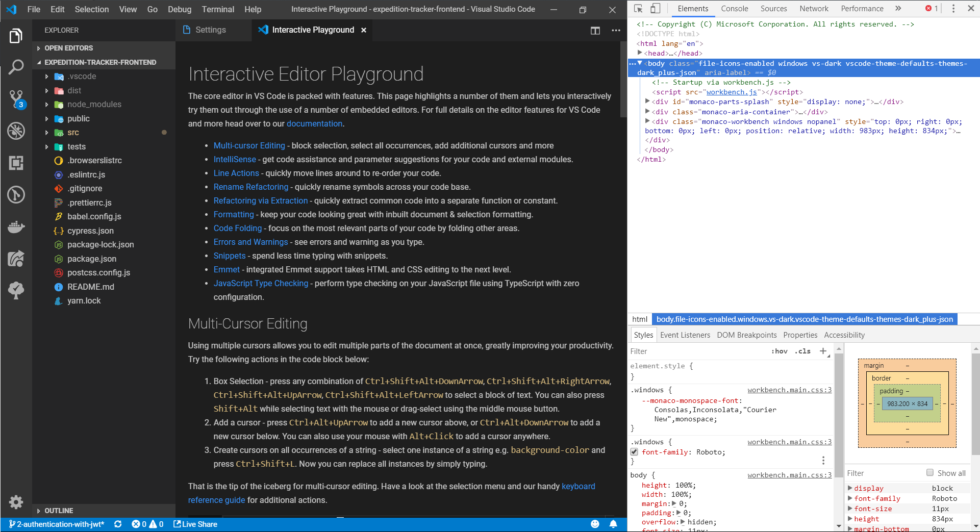Screen dimensions: 980x532
Task: Open the Terminal menu
Action: coord(218,9)
